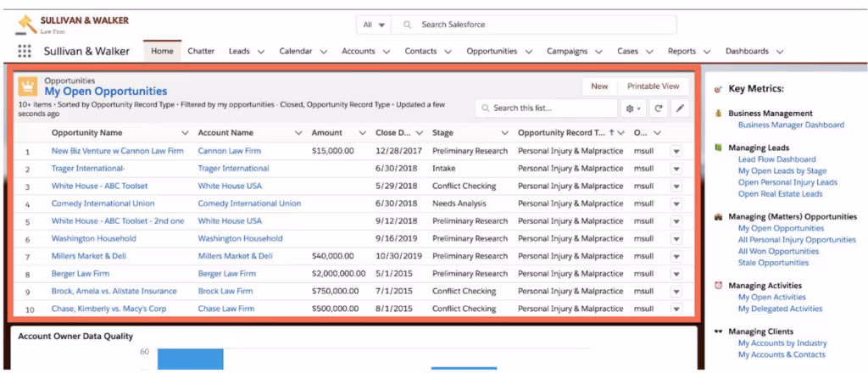Click the New opportunity button
The width and height of the screenshot is (868, 373).
click(x=599, y=86)
